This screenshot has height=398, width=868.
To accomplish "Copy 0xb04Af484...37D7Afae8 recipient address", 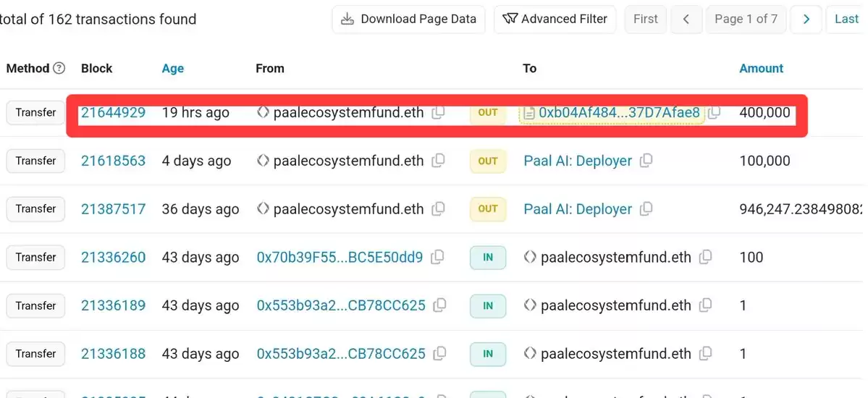I will [714, 112].
